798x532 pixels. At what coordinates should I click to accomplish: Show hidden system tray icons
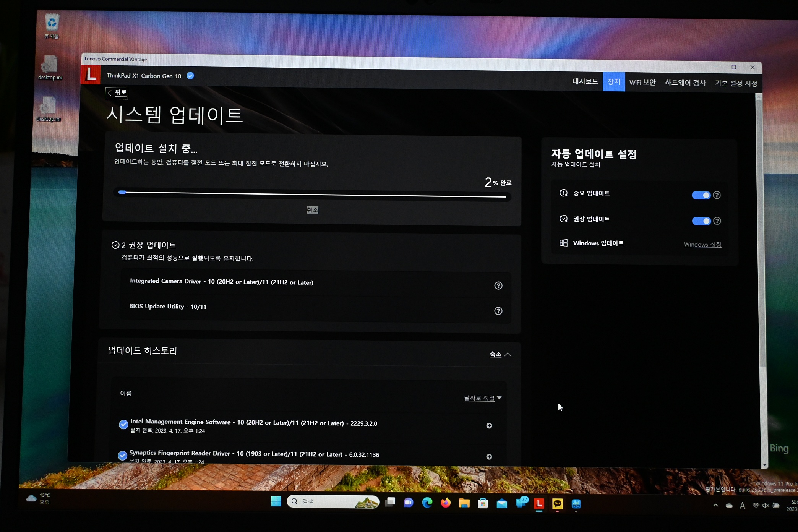pyautogui.click(x=715, y=505)
